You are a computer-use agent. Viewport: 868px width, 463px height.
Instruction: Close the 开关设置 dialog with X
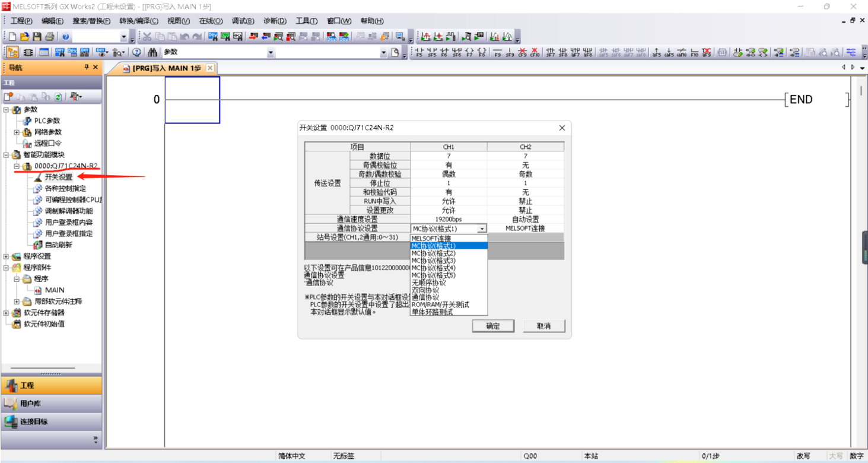(x=562, y=128)
